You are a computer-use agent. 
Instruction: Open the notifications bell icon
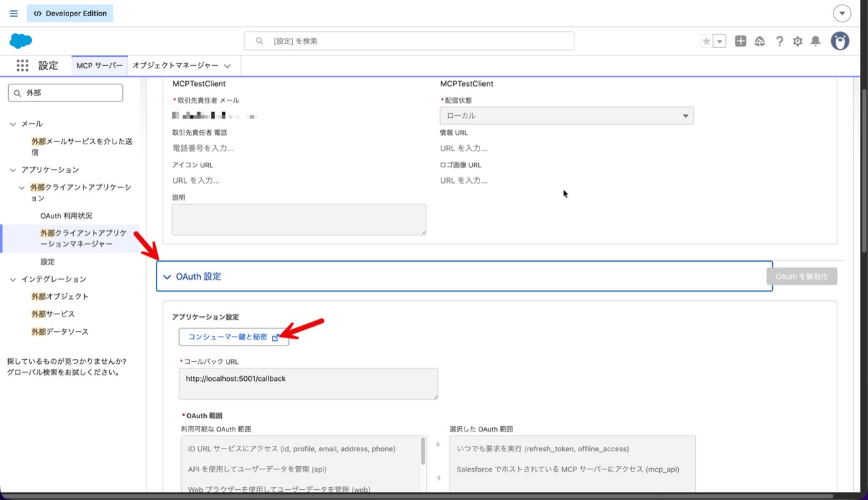[816, 41]
